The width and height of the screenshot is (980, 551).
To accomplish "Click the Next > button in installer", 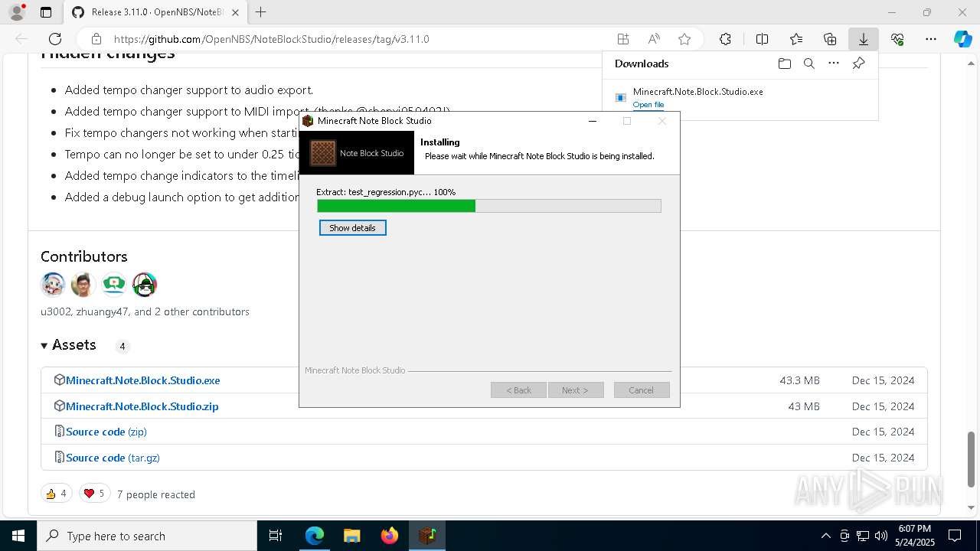I will point(576,390).
